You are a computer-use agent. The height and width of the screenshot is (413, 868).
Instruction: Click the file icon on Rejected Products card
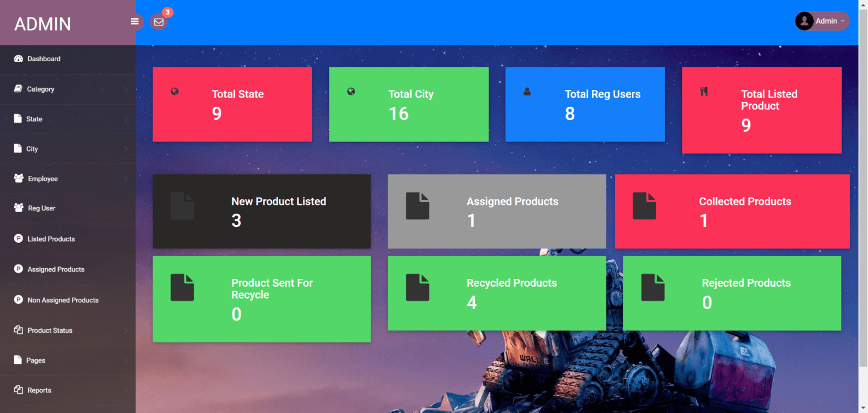[x=653, y=287]
